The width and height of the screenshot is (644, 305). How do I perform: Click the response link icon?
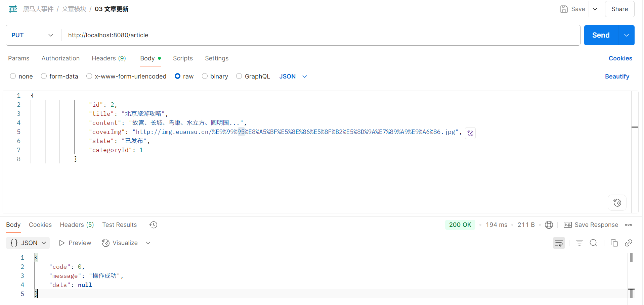tap(628, 243)
